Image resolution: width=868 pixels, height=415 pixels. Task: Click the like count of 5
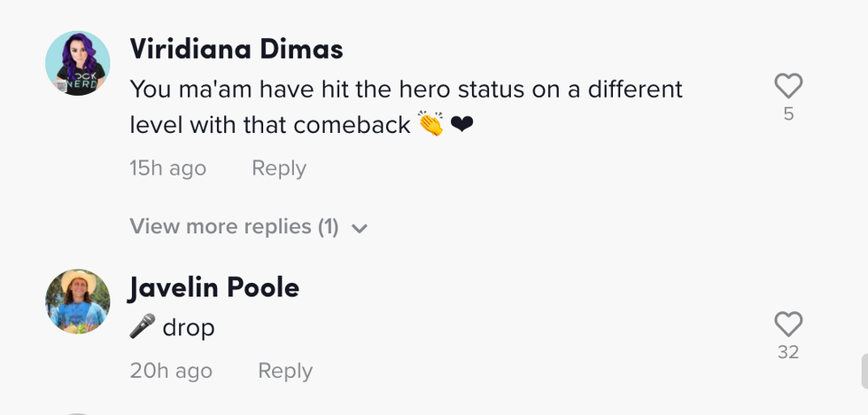pos(787,114)
